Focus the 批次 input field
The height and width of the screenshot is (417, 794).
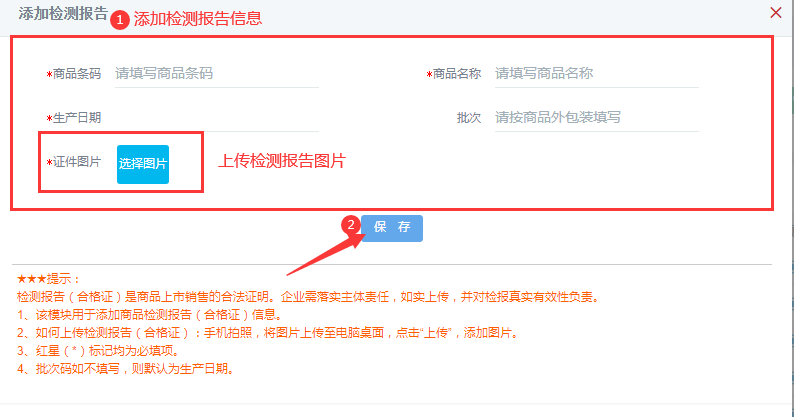597,118
